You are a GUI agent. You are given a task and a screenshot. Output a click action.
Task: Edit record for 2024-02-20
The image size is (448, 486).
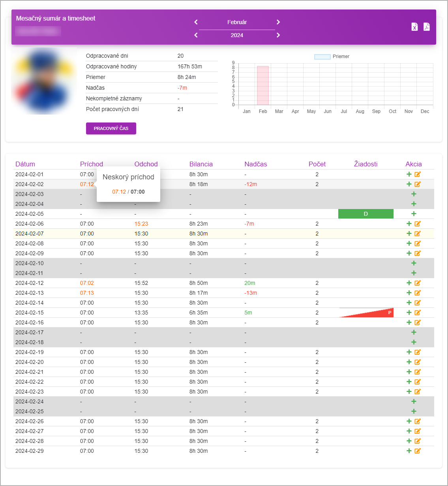coord(418,362)
